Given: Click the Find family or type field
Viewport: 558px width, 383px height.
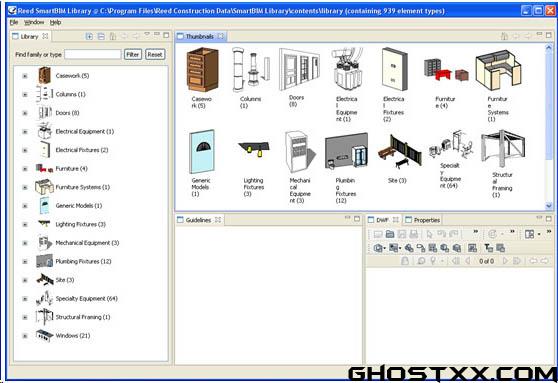Looking at the screenshot, I should (x=93, y=54).
